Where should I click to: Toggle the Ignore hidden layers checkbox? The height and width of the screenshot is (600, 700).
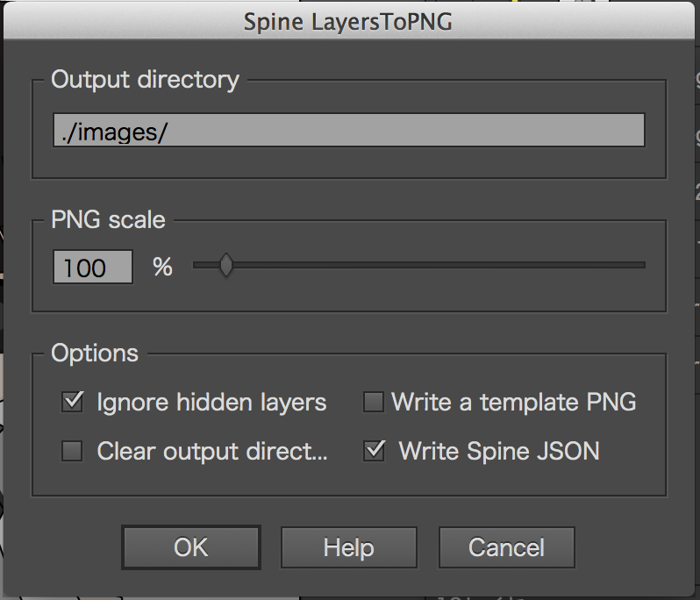click(72, 402)
